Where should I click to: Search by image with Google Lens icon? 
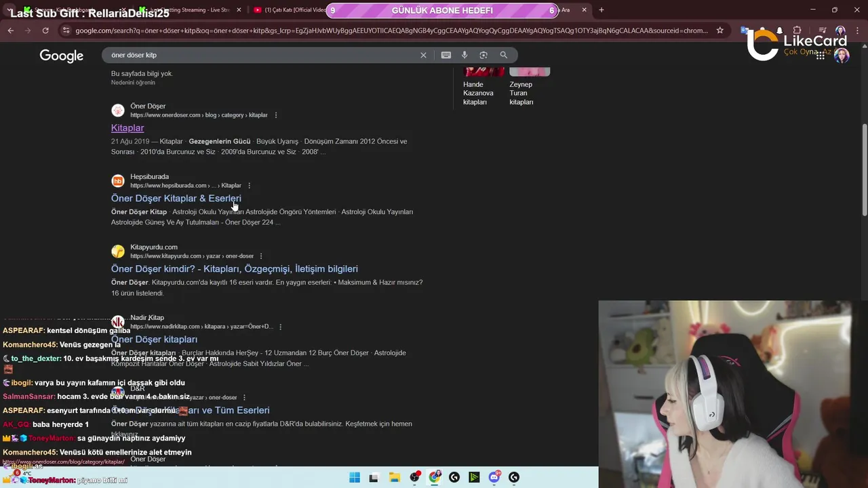[484, 55]
